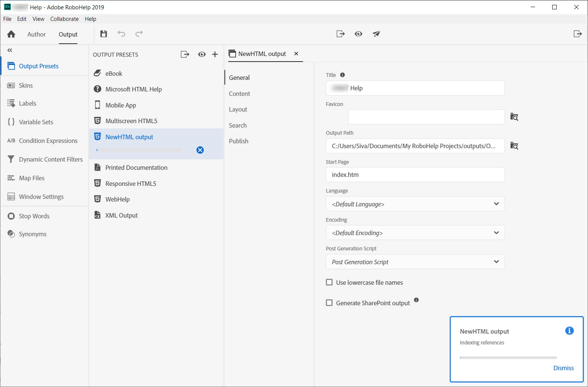Viewport: 588px width, 387px height.
Task: Dismiss the NewHTML output notification
Action: pos(563,368)
